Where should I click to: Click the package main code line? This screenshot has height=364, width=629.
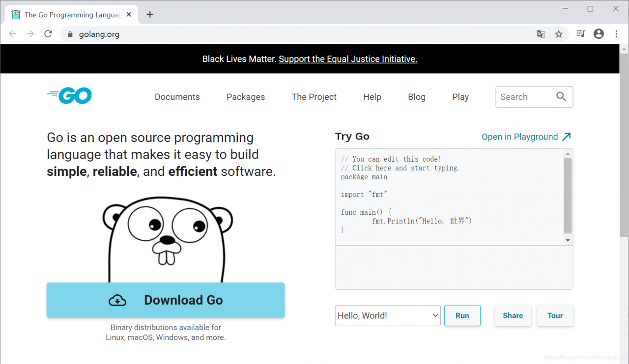point(364,177)
